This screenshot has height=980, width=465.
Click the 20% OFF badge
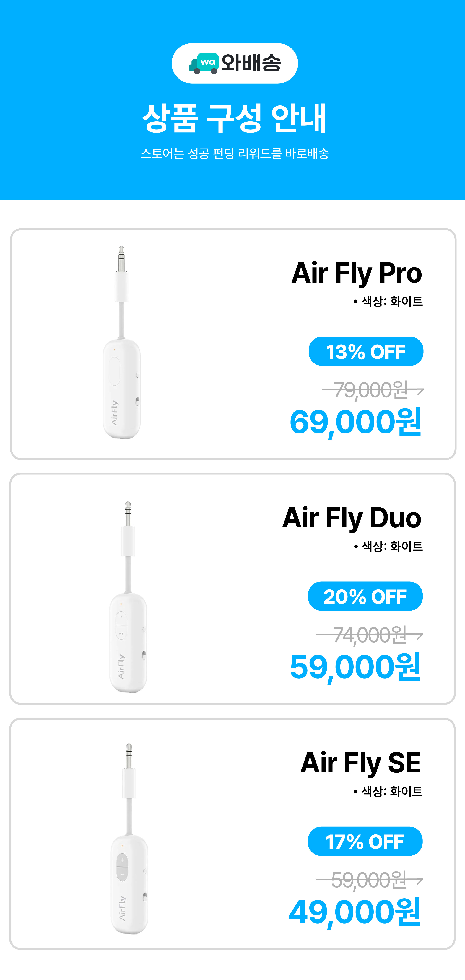pos(365,596)
